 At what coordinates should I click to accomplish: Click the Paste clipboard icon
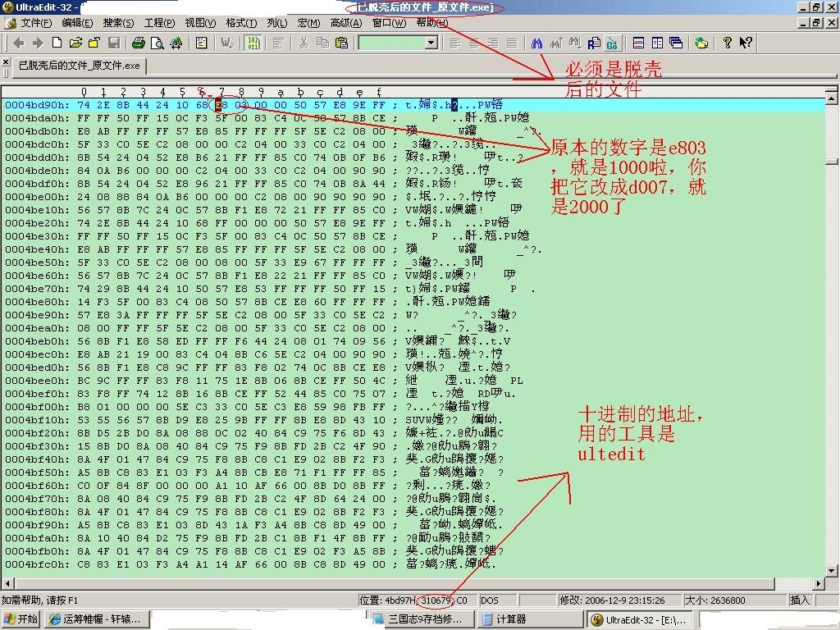click(341, 43)
